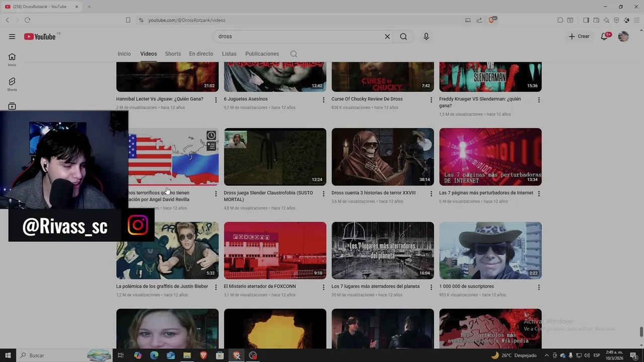Add the flags video to Watch Later
This screenshot has width=644, height=362.
click(x=211, y=135)
